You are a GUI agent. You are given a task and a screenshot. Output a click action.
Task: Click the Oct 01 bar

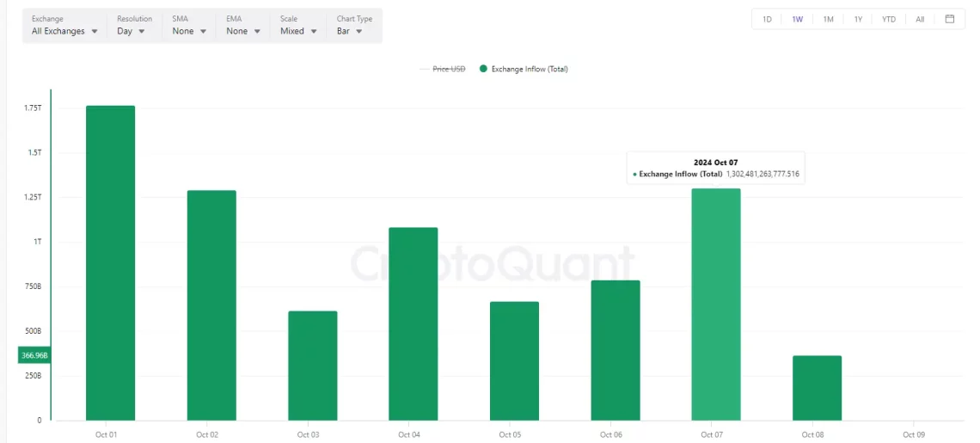(110, 262)
